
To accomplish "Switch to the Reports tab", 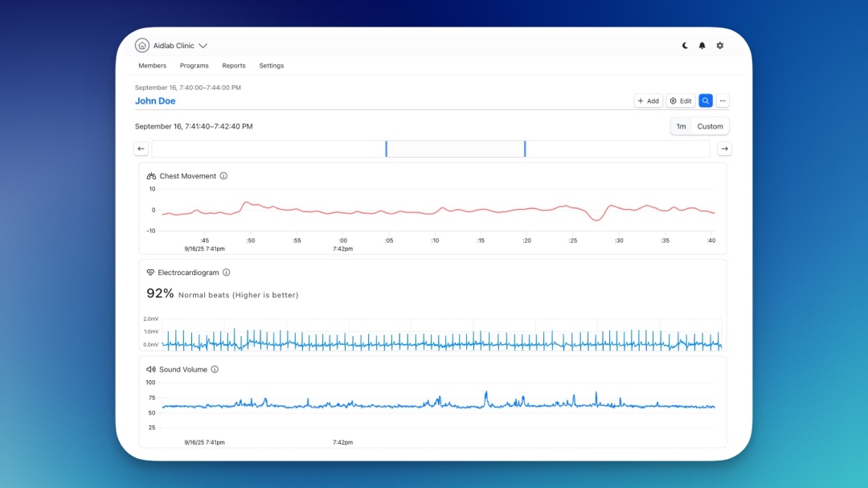I will click(x=234, y=66).
